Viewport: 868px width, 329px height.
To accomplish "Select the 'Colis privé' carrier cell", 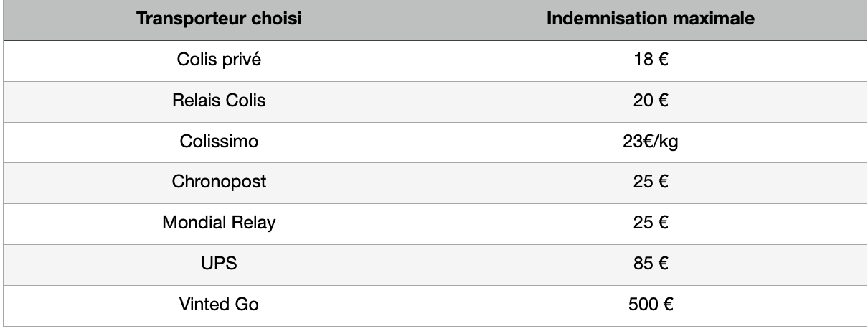I will (x=219, y=60).
